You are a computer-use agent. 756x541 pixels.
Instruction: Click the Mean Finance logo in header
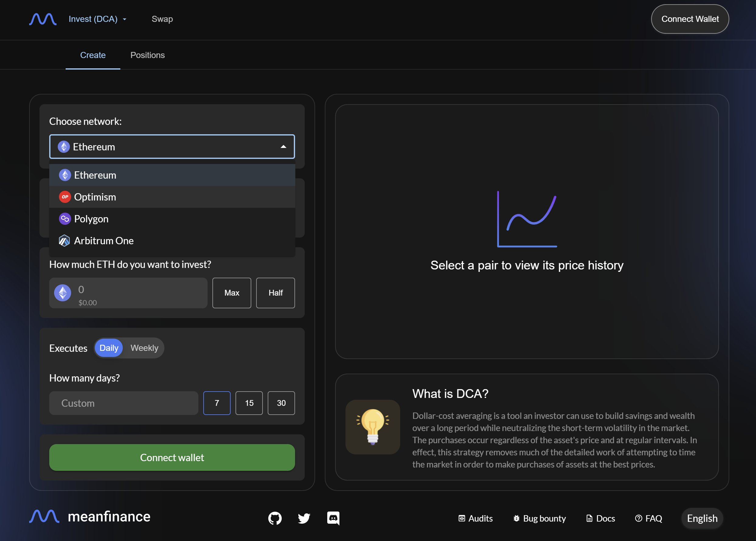[x=43, y=19]
